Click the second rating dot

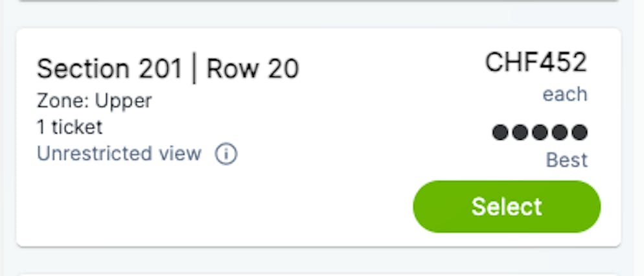pos(520,133)
